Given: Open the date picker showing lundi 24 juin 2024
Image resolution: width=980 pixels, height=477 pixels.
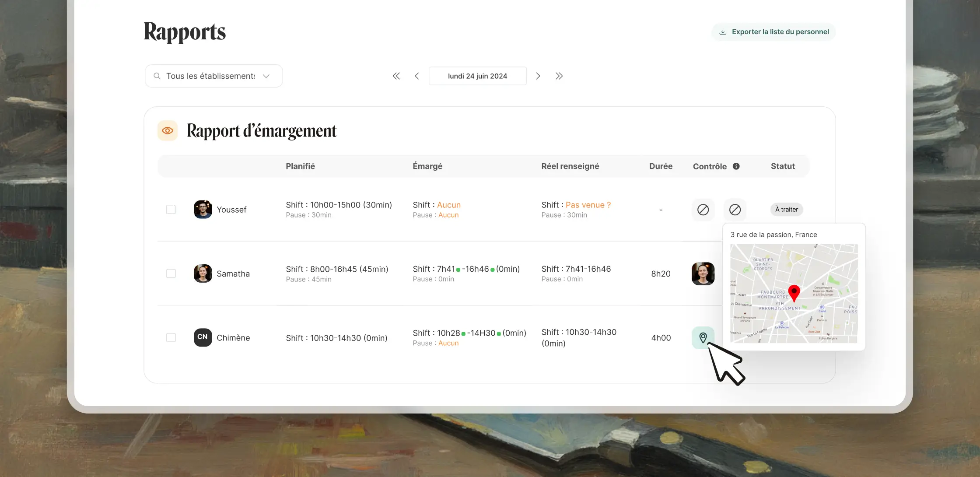Looking at the screenshot, I should pos(477,76).
